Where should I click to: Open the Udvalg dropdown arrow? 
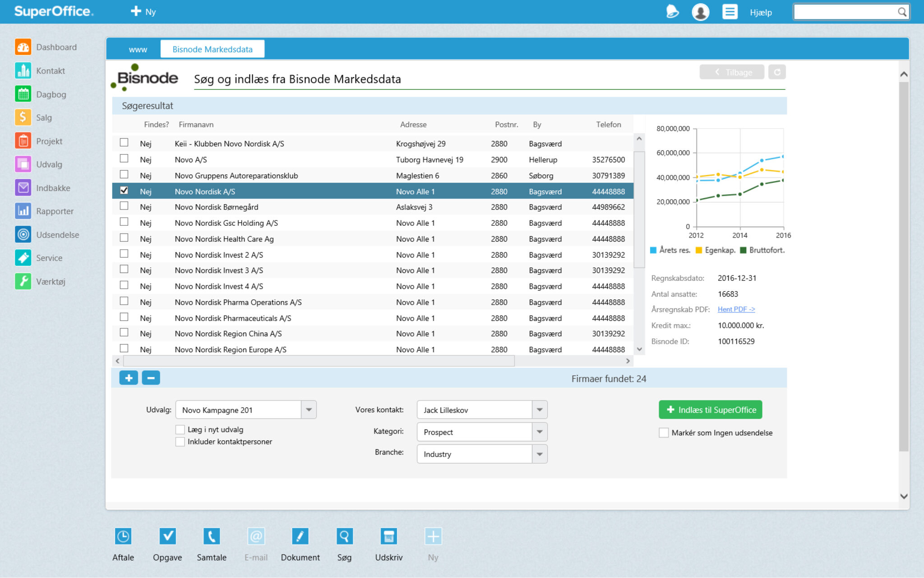tap(309, 410)
